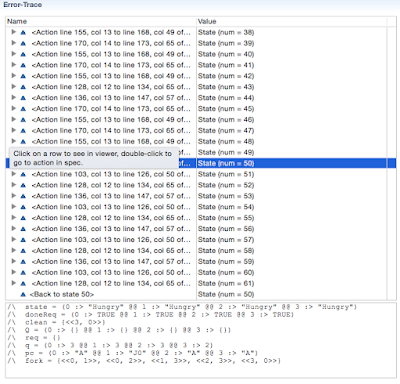400x384 pixels.
Task: Expand the state 48 action row
Action: (14, 141)
